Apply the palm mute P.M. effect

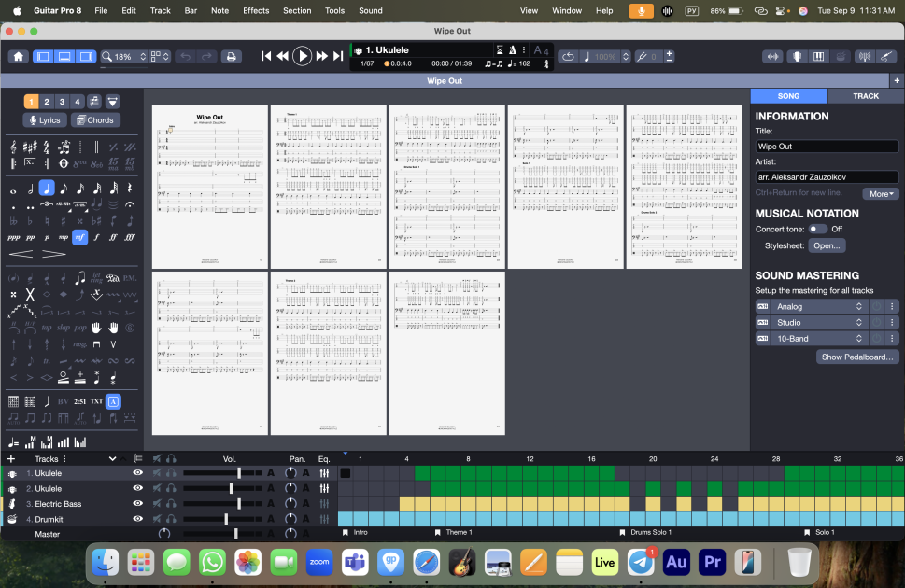pyautogui.click(x=130, y=279)
